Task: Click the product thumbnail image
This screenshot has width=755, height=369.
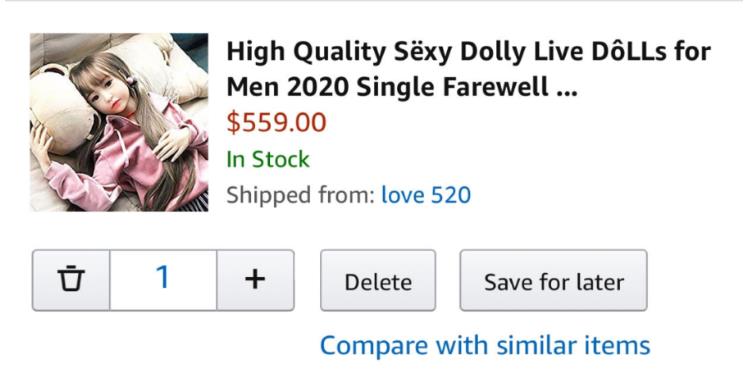Action: [x=119, y=122]
